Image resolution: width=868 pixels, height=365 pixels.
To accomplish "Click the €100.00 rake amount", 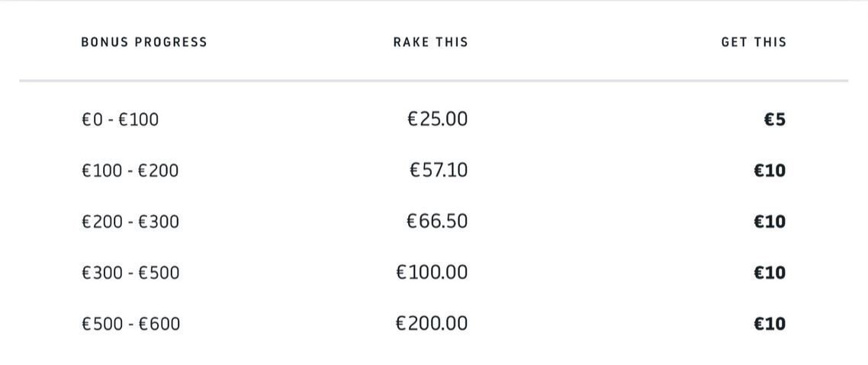I will (x=432, y=272).
